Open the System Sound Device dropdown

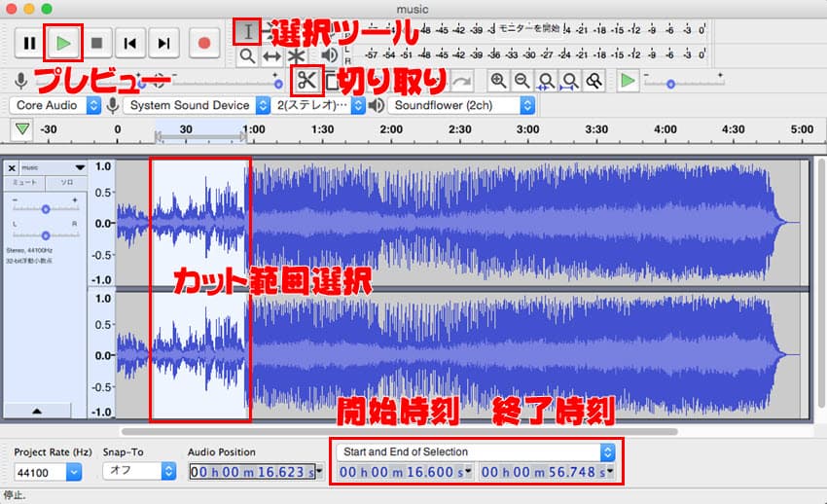[197, 105]
